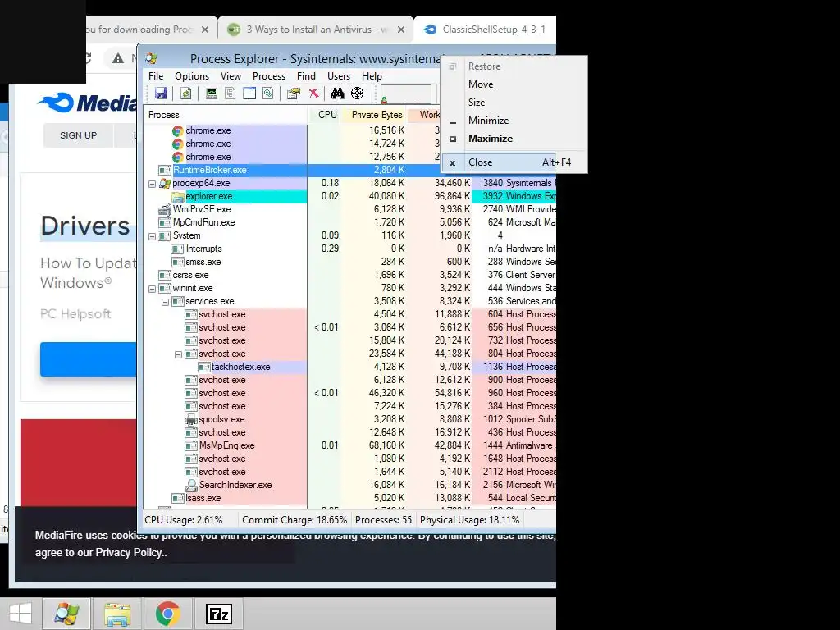The image size is (840, 630).
Task: Click the MediaFire logo in browser
Action: (87, 103)
